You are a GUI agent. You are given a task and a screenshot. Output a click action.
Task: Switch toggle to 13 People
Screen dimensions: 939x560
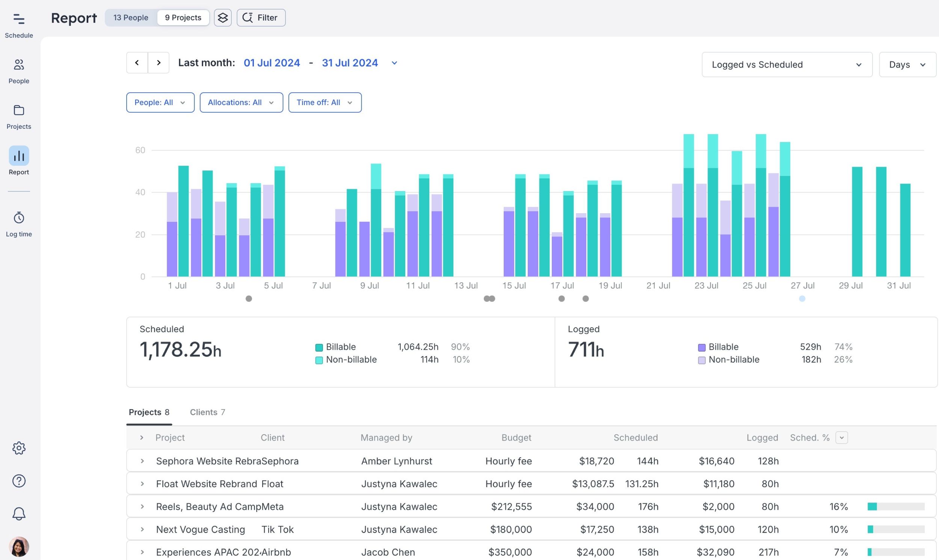point(131,18)
